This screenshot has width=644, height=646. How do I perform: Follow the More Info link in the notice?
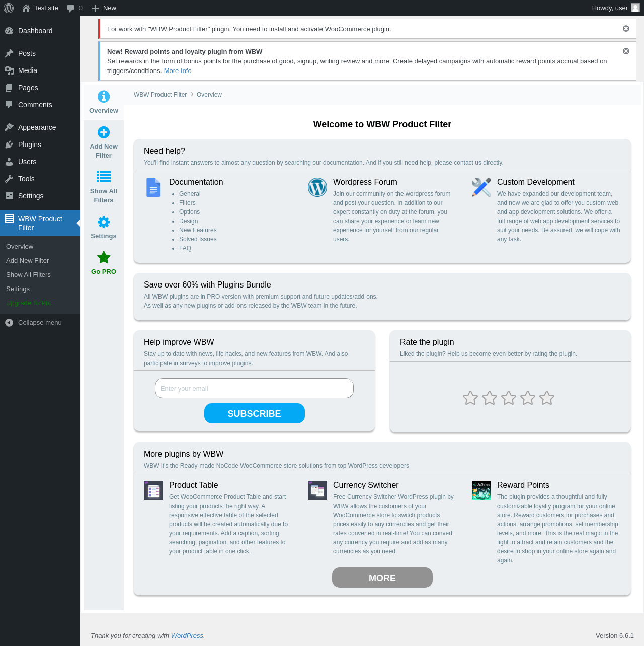click(x=178, y=71)
